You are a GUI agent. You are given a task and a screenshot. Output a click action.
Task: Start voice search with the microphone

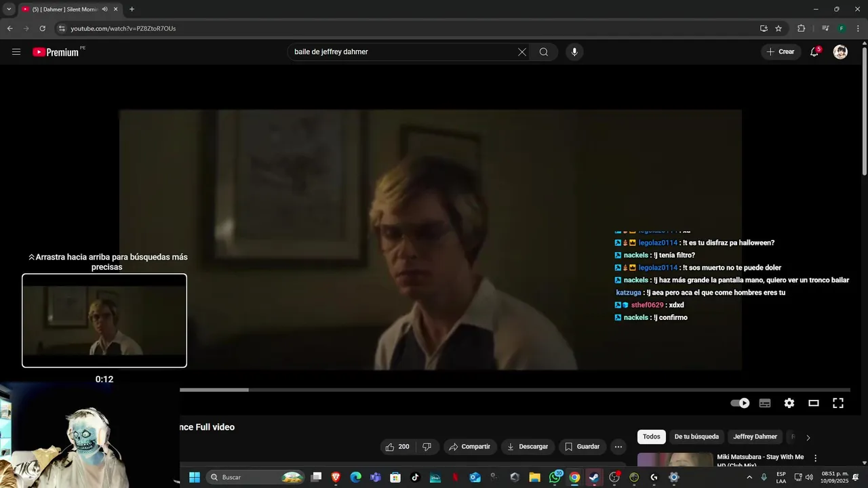[x=574, y=52]
